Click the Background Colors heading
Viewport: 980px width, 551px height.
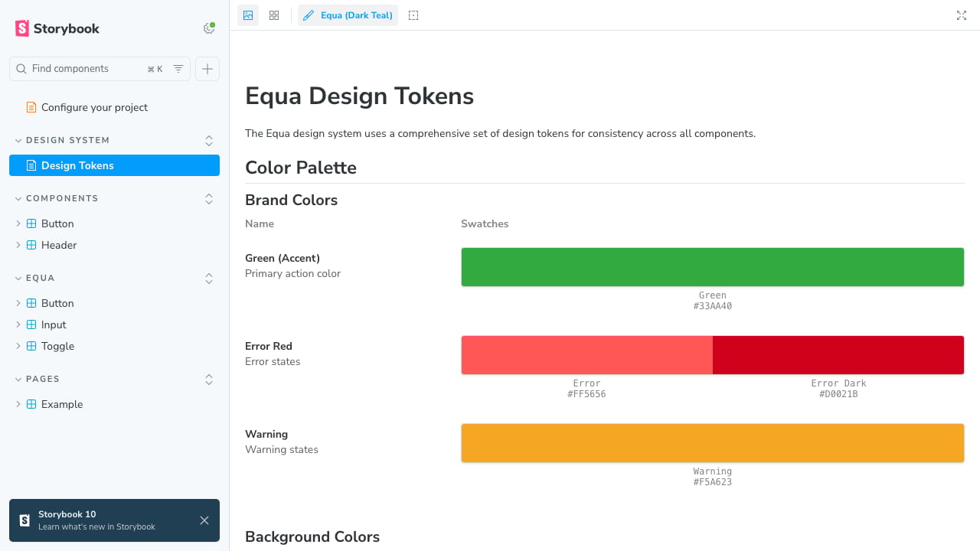pyautogui.click(x=312, y=536)
